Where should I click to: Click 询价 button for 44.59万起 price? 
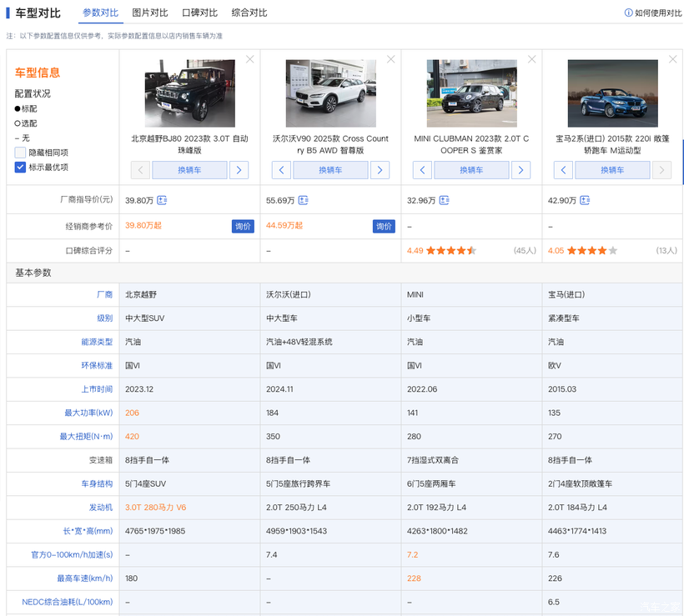[384, 226]
